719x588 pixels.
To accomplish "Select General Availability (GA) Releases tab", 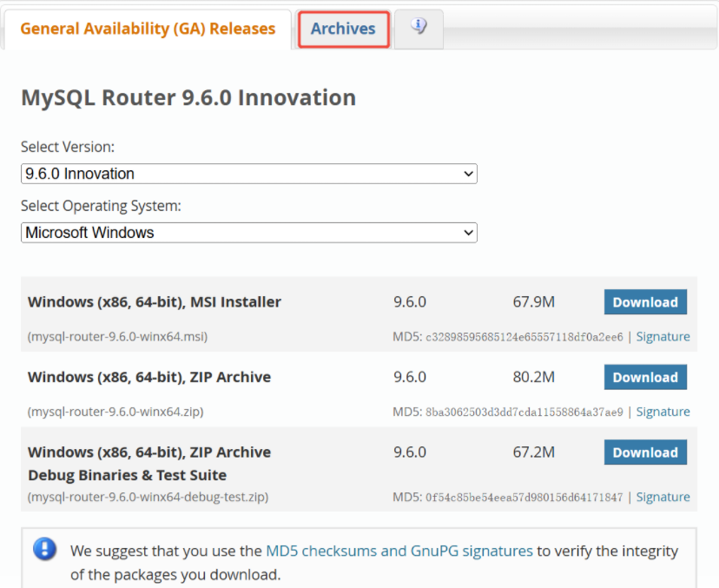I will (148, 29).
